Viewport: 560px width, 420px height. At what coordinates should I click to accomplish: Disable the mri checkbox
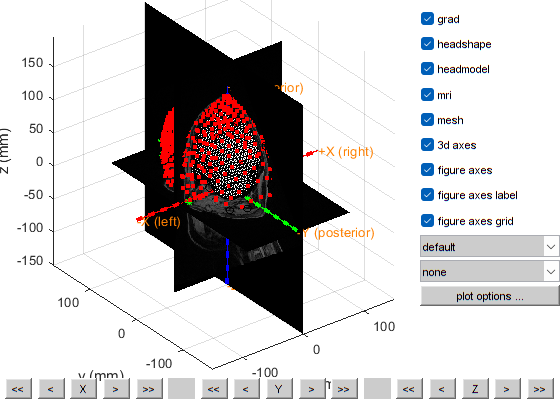click(x=427, y=95)
